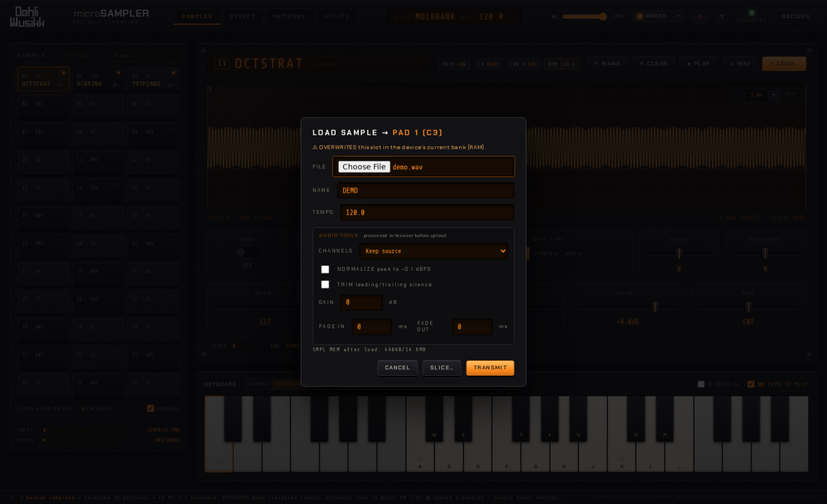Cancel the Load Sample dialog
Viewport: 827px width, 504px height.
tap(397, 368)
